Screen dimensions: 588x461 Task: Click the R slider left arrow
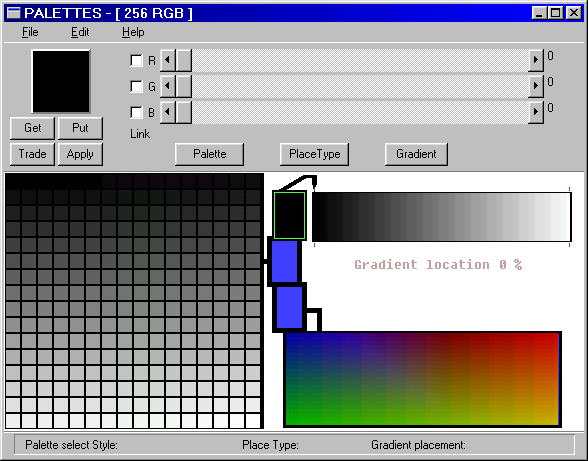pos(168,60)
